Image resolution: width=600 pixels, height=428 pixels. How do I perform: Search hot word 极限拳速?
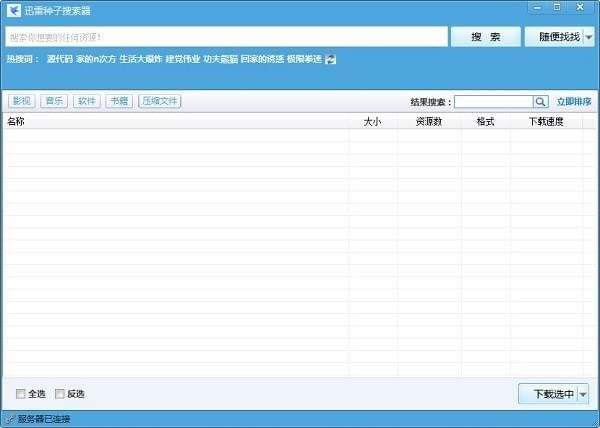(304, 59)
